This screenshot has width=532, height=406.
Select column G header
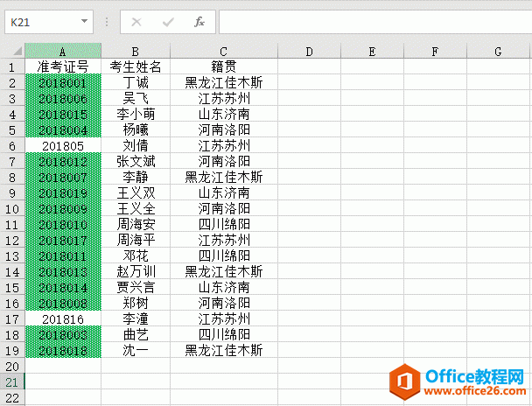pyautogui.click(x=498, y=52)
